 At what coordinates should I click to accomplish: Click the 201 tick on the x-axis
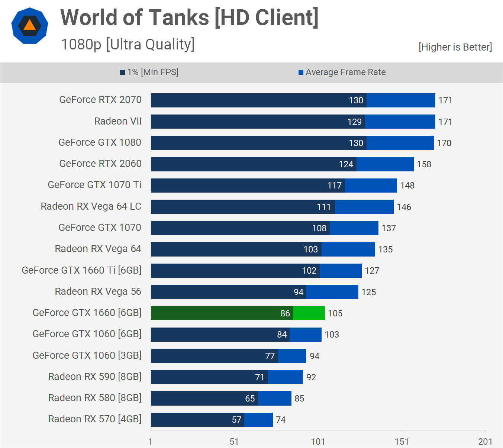coord(485,442)
